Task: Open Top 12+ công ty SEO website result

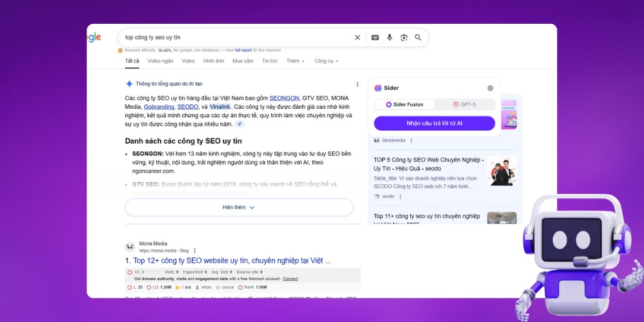Action: click(x=232, y=260)
